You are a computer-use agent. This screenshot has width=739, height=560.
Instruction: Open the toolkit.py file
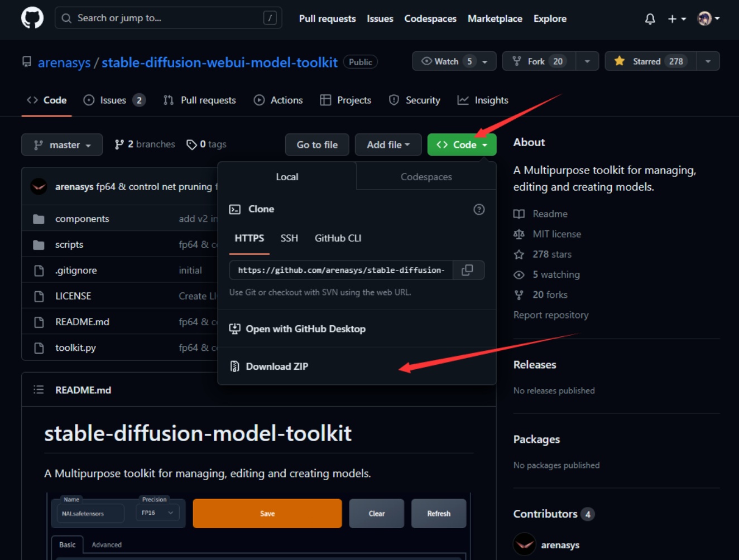tap(75, 347)
